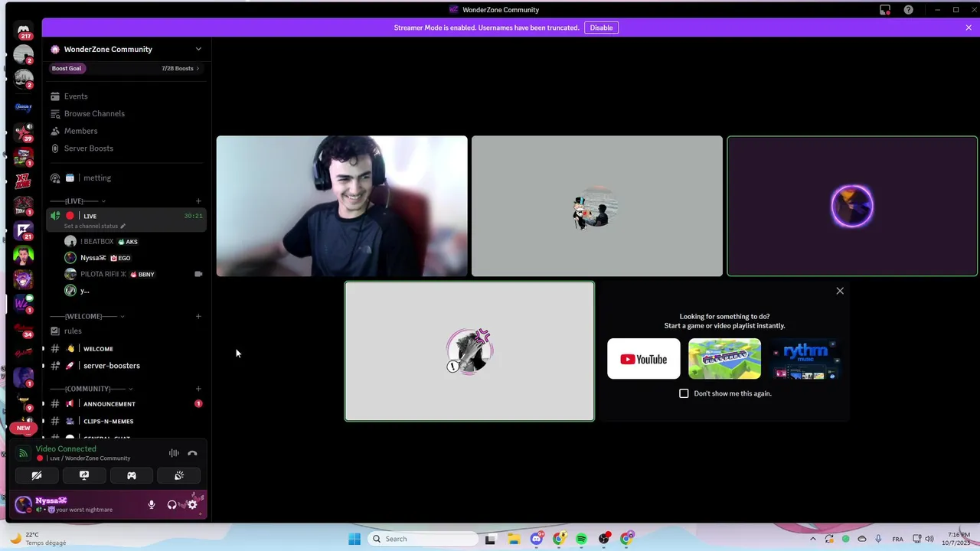This screenshot has width=980, height=551.
Task: Open server-boosters channel
Action: [x=126, y=366]
